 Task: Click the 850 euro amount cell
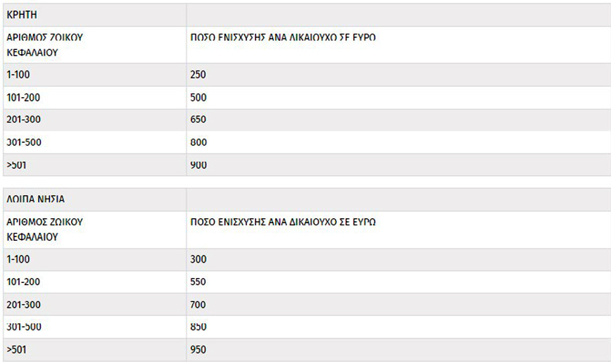(x=198, y=327)
